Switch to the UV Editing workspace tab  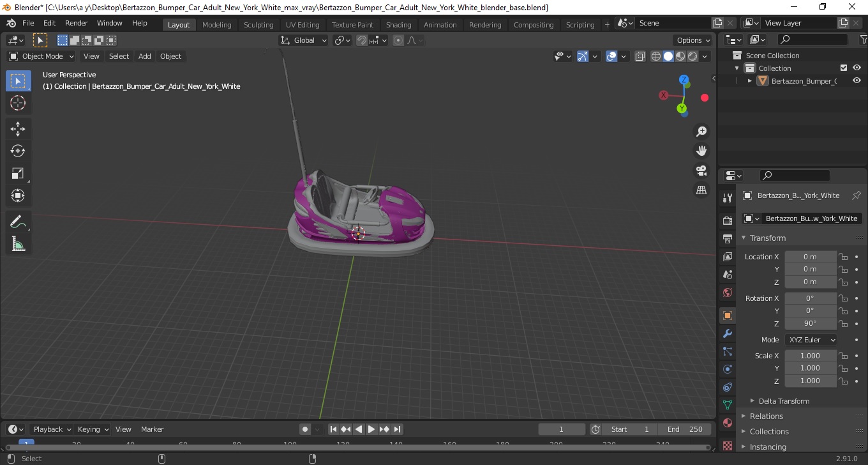(303, 25)
